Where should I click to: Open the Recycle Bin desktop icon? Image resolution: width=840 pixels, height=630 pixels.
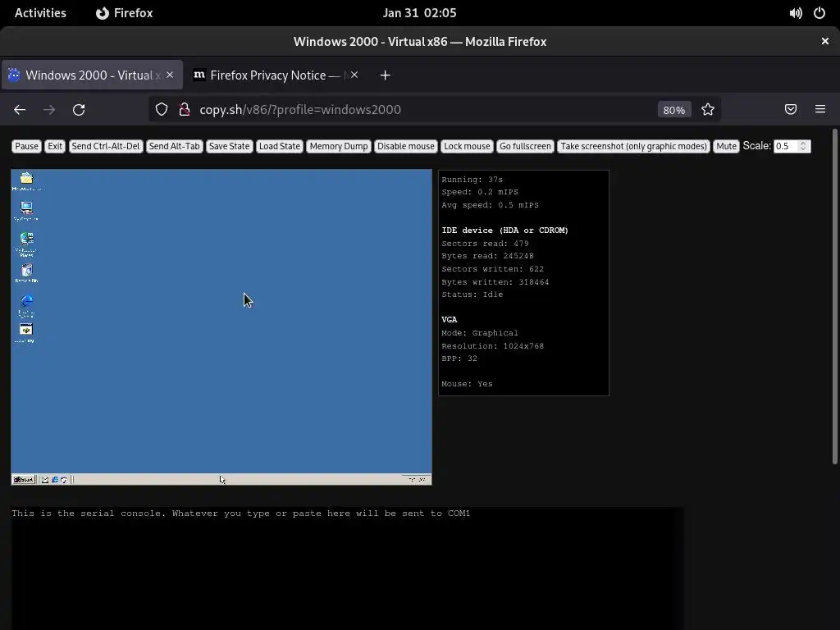[x=26, y=272]
